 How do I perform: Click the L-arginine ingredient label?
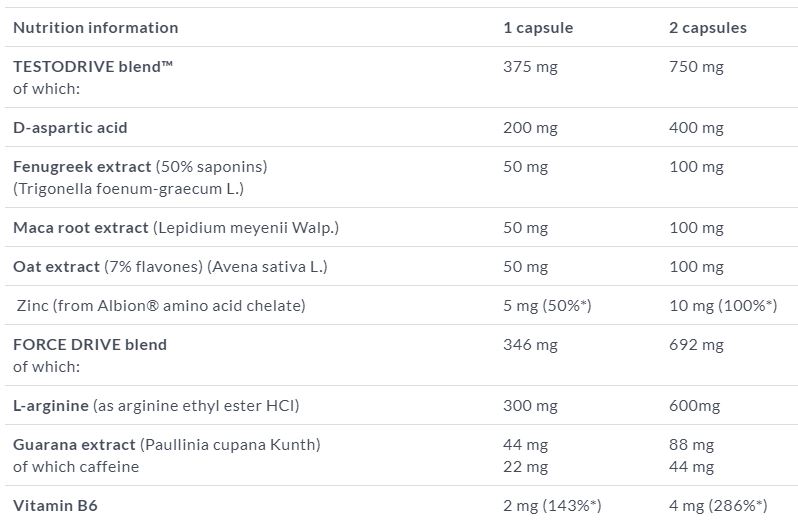point(51,406)
